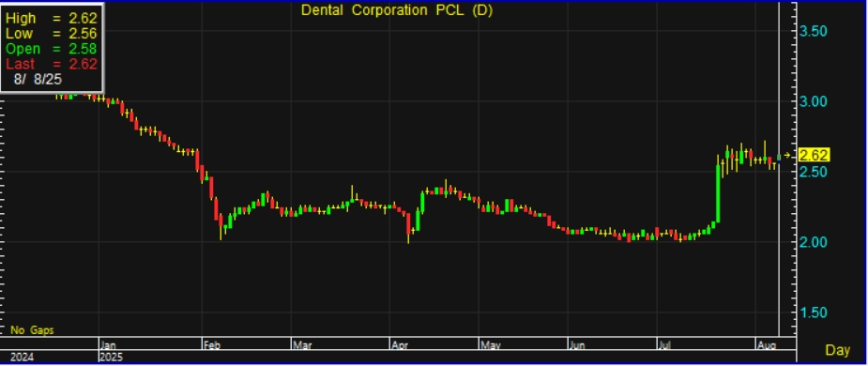The width and height of the screenshot is (868, 366).
Task: Click the Last = 2.62 value in red
Action: click(83, 64)
